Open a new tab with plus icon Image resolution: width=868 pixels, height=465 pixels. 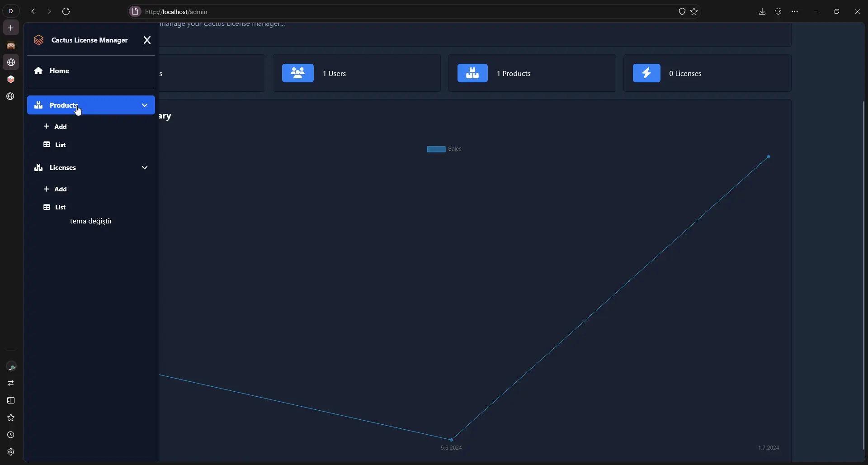tap(11, 28)
